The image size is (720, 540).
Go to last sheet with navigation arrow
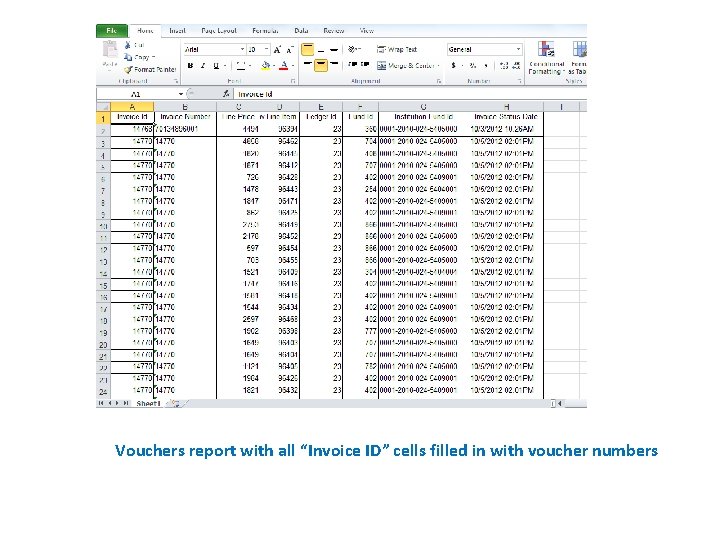(125, 403)
